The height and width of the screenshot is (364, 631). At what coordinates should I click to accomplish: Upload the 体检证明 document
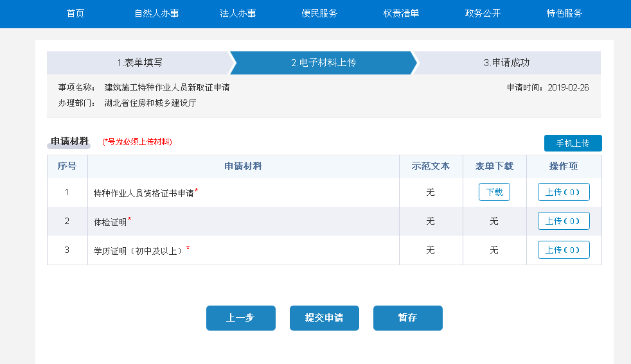coord(564,221)
